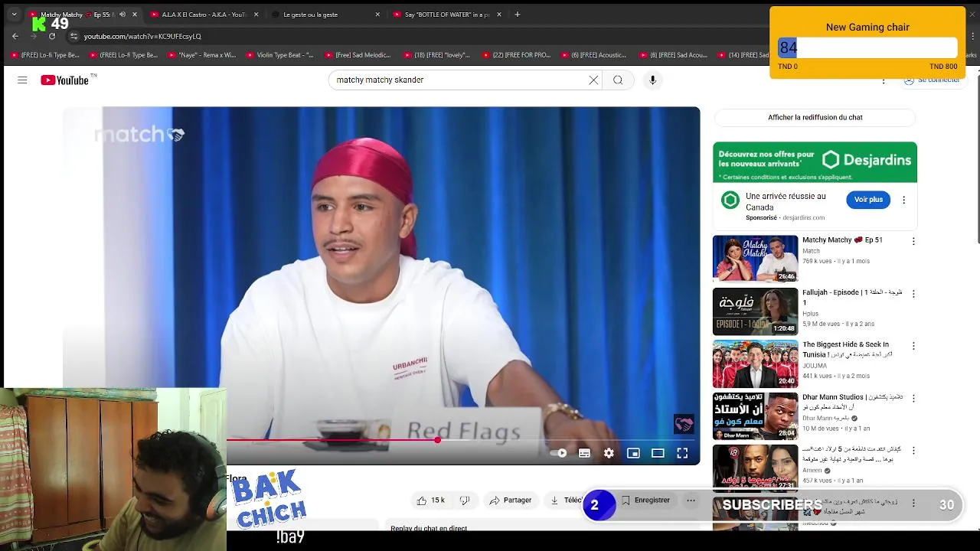Click the JOUJMA channel name
Screen dimensions: 980x551
coord(815,366)
